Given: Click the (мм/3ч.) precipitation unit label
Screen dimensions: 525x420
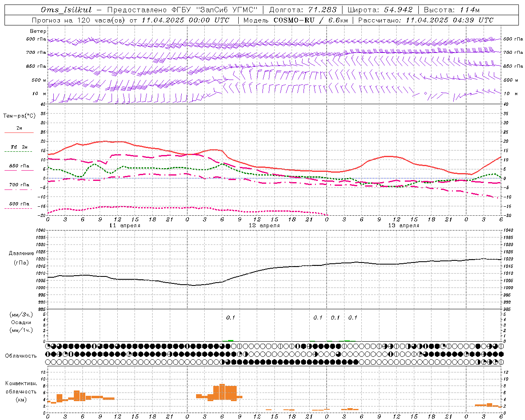Looking at the screenshot, I should coord(21,315).
